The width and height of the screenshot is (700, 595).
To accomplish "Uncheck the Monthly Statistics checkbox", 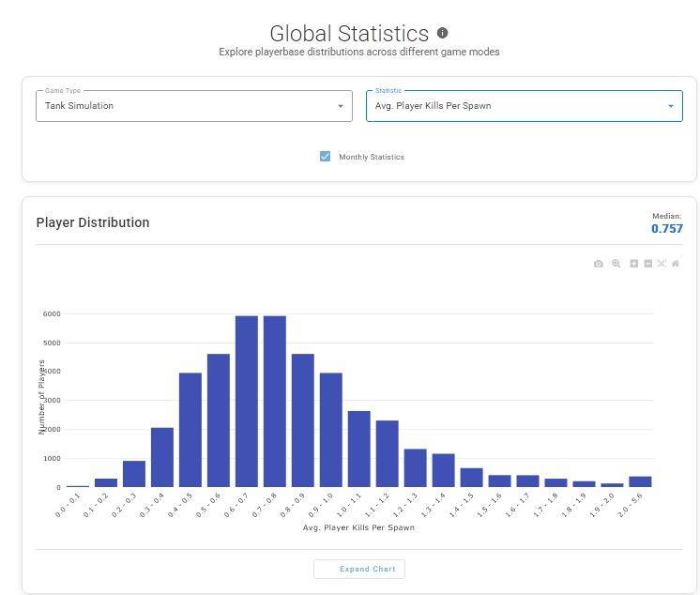I will click(x=326, y=157).
